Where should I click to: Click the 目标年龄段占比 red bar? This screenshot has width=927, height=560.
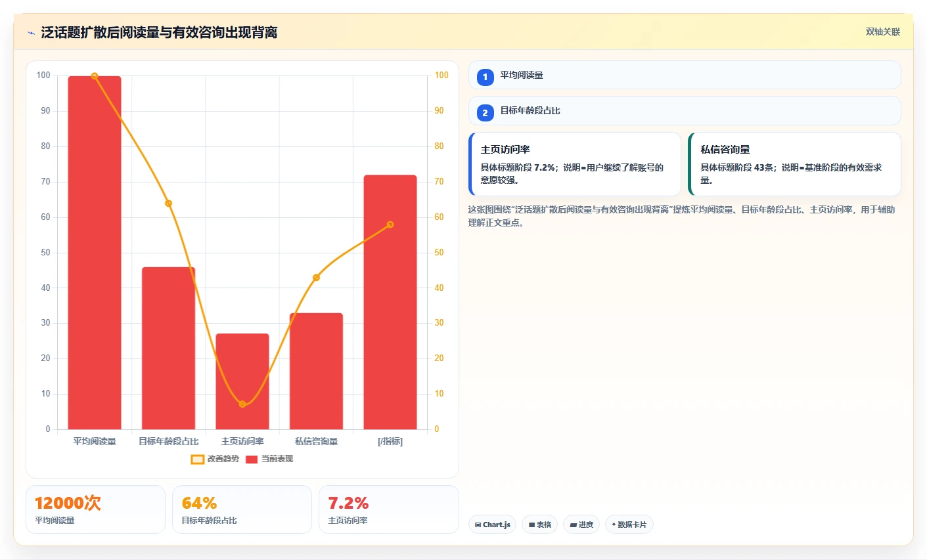point(169,348)
